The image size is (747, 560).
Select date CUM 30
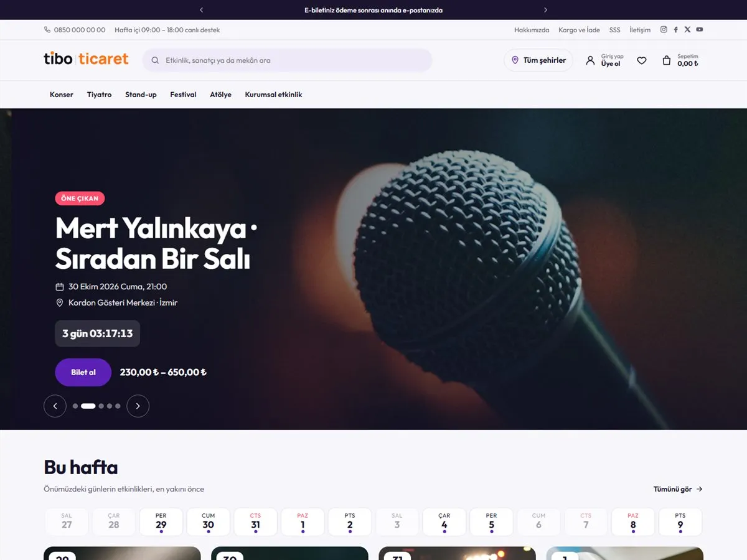[x=209, y=522]
